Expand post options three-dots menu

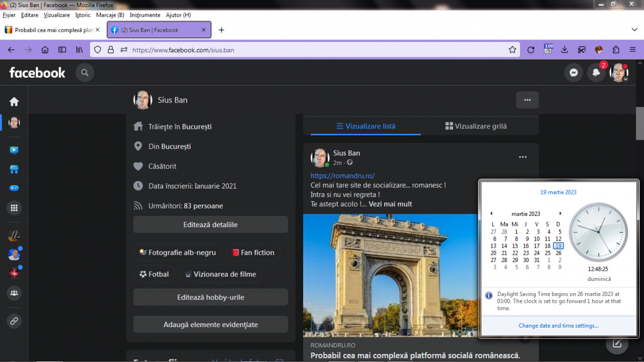click(523, 157)
